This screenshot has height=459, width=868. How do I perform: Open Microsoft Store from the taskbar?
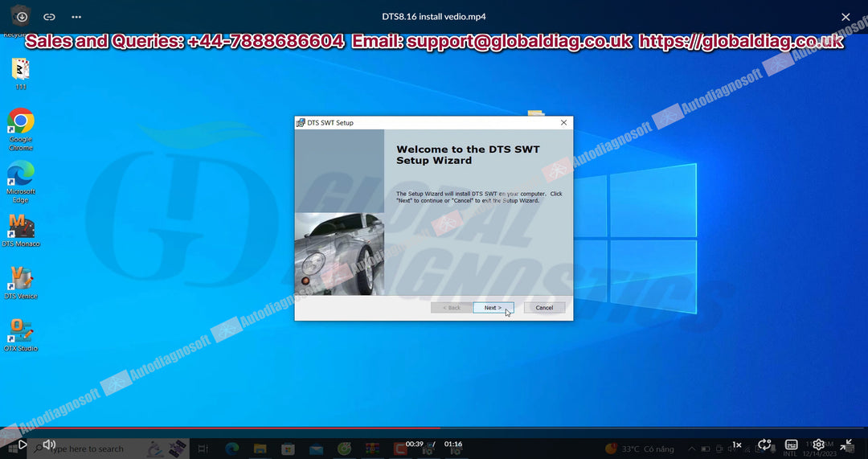[288, 449]
